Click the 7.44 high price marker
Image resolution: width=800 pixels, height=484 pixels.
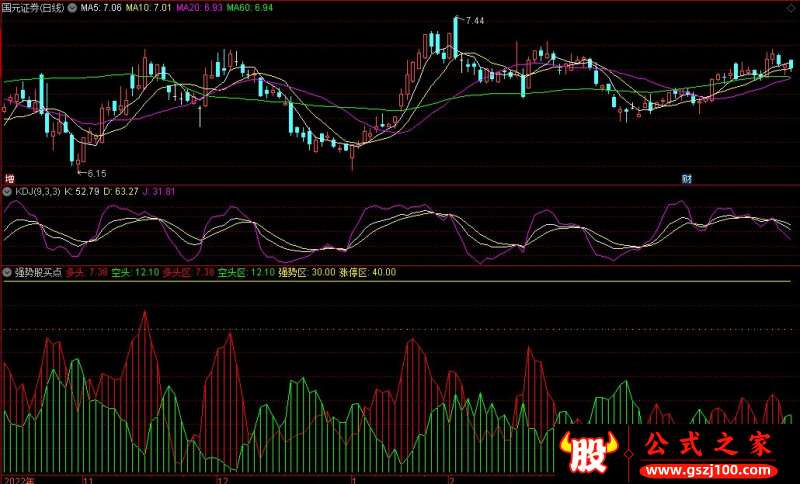pyautogui.click(x=474, y=21)
